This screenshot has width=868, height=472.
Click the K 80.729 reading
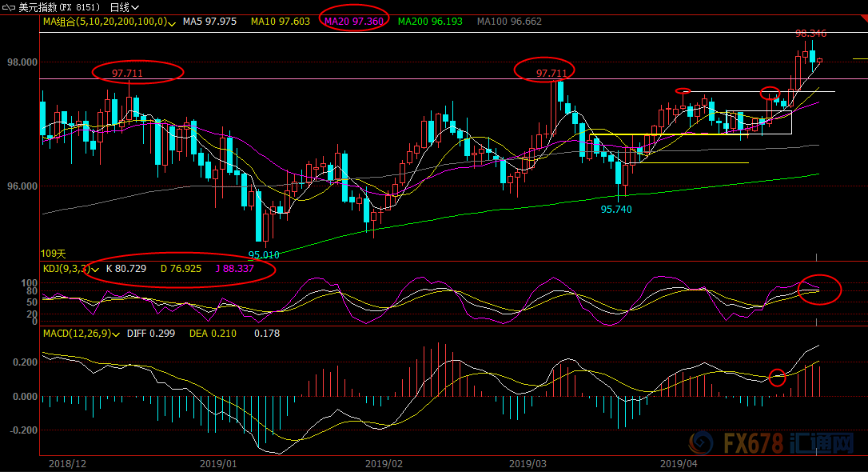[126, 269]
